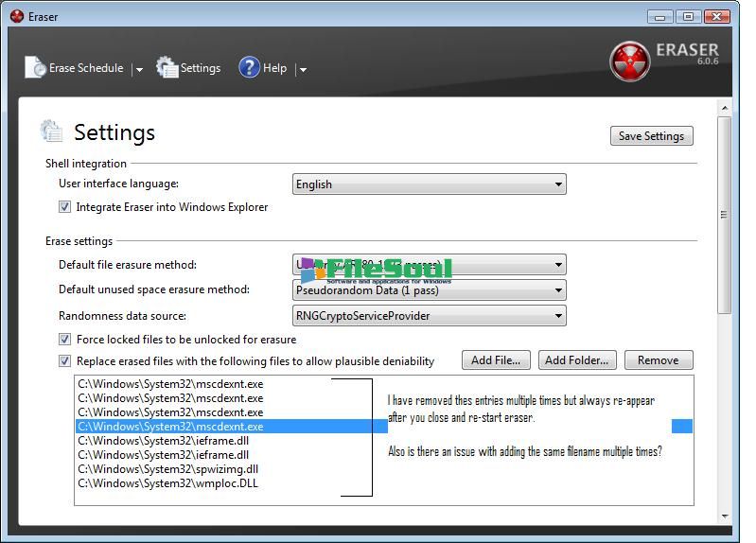Open the User interface language dropdown
The width and height of the screenshot is (756, 543).
point(558,184)
